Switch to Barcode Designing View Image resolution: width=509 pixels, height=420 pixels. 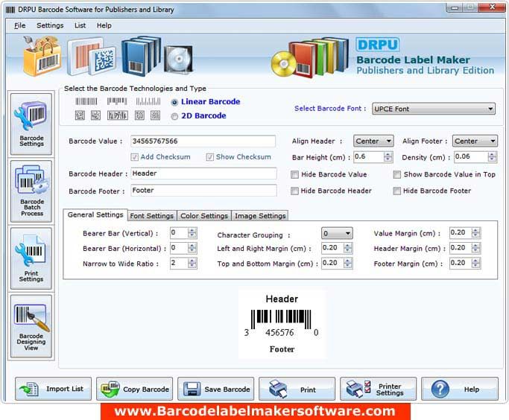tap(31, 326)
